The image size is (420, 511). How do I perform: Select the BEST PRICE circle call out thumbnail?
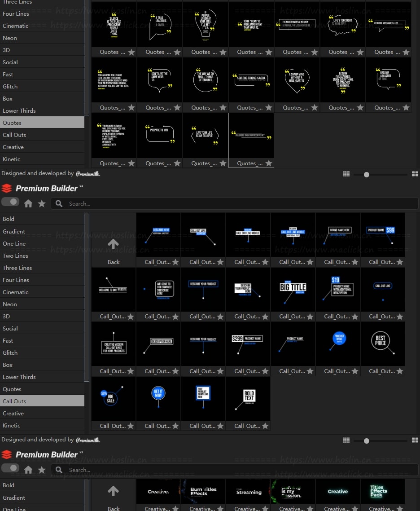tap(383, 344)
